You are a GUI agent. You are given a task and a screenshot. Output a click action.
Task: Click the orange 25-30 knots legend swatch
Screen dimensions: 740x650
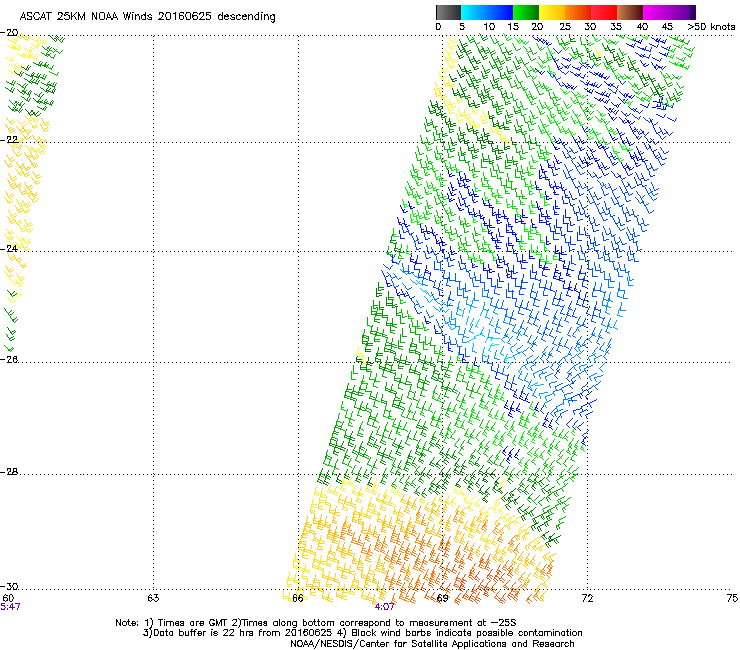pos(578,12)
